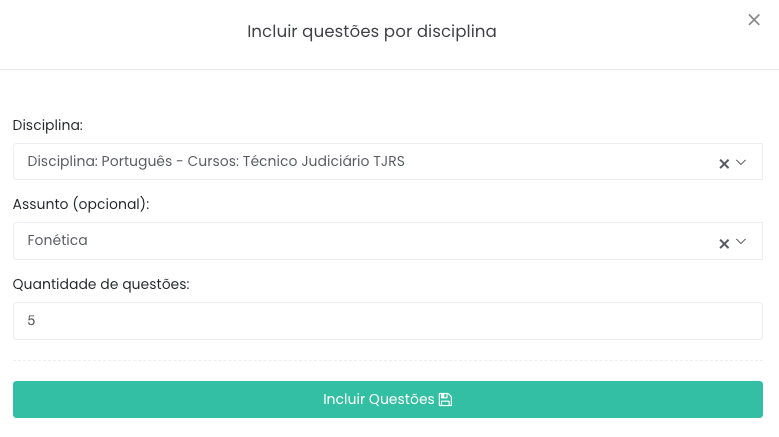Image resolution: width=779 pixels, height=437 pixels.
Task: Click the Quantidade de questões: label
Action: (101, 284)
